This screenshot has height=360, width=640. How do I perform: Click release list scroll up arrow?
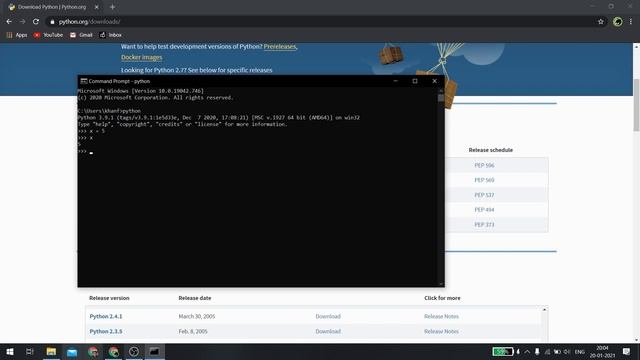[544, 310]
